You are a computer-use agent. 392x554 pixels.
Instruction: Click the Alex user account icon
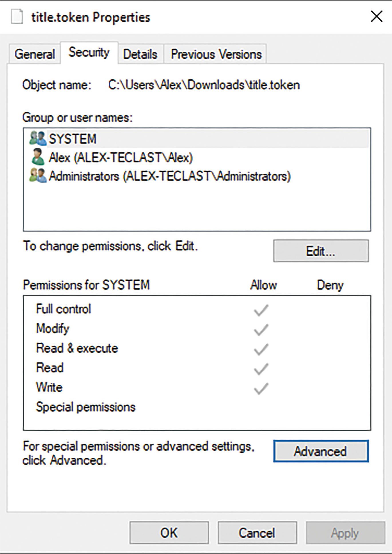[37, 157]
